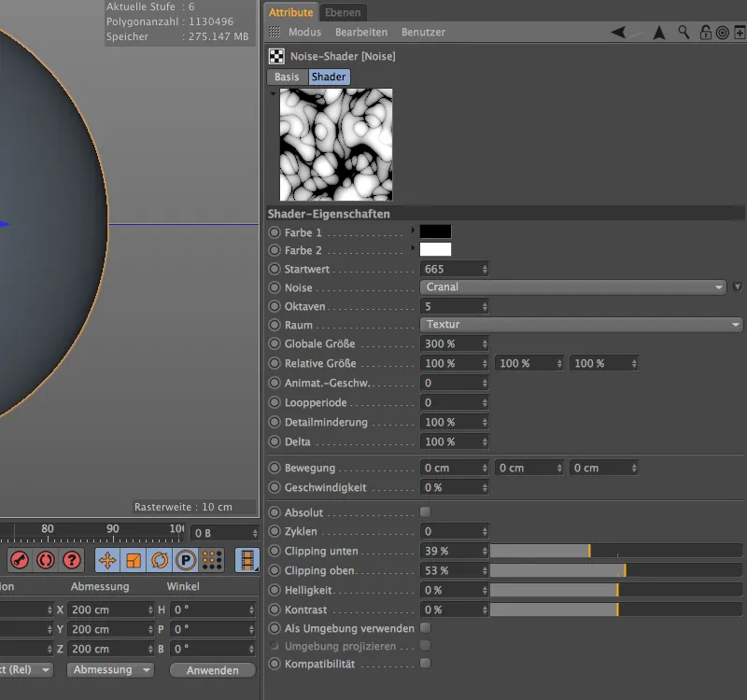Click the dotted grid icon beside Modus
The height and width of the screenshot is (700, 747).
pos(275,32)
